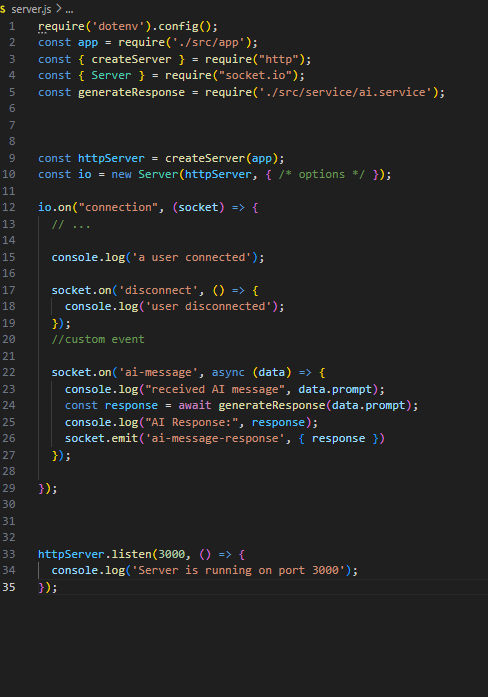The height and width of the screenshot is (697, 488).
Task: Click async keyword on line 22
Action: (228, 372)
